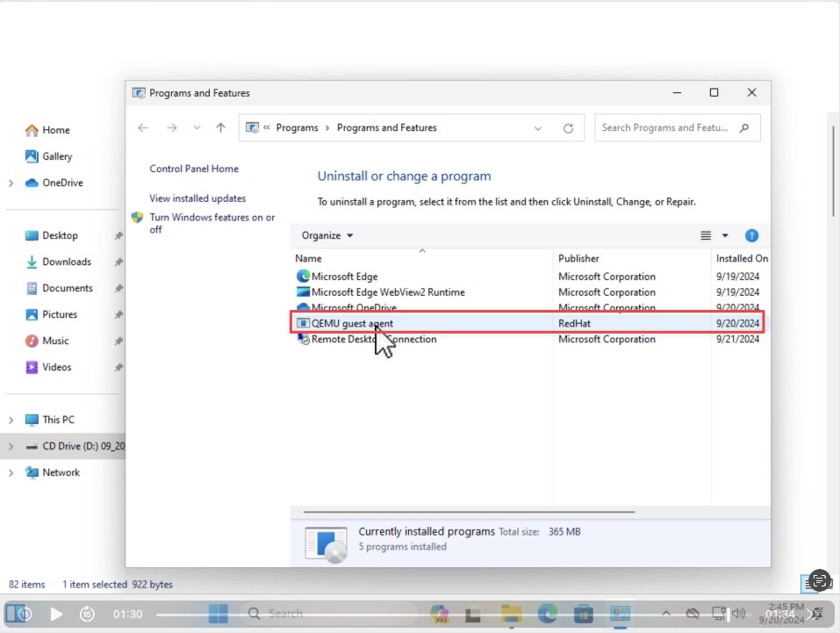Expand the This PC tree node
The image size is (840, 633).
pyautogui.click(x=11, y=421)
